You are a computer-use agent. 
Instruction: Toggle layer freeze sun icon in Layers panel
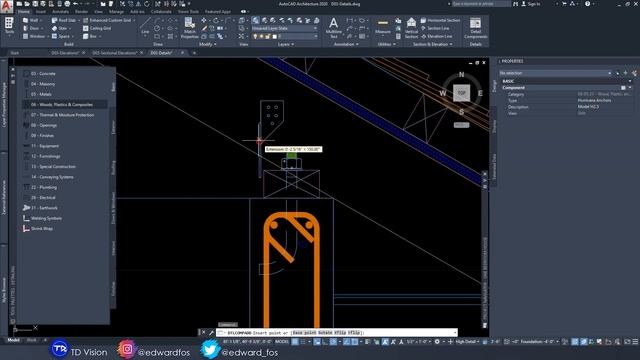(262, 36)
